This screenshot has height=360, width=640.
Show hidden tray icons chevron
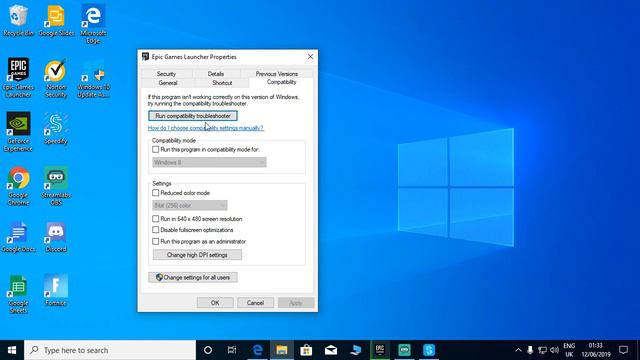[x=518, y=350]
